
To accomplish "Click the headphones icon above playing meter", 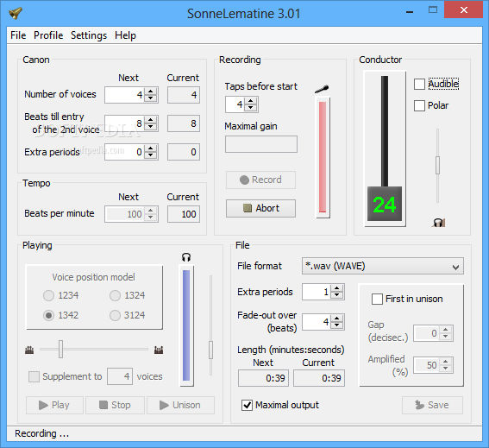I will pos(186,257).
